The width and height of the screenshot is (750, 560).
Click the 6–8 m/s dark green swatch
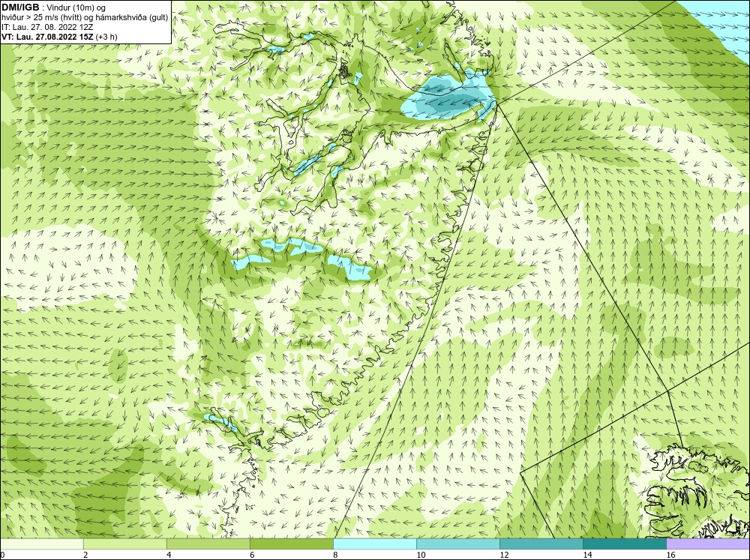click(x=291, y=544)
